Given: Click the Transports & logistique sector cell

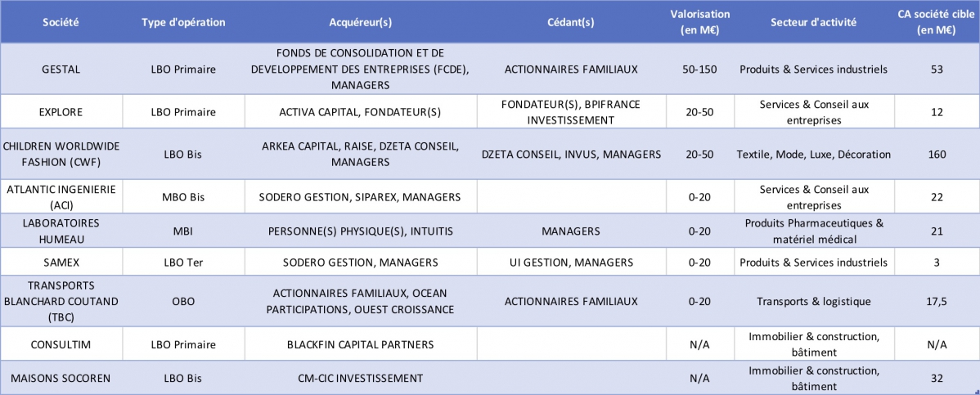Looking at the screenshot, I should (x=813, y=301).
